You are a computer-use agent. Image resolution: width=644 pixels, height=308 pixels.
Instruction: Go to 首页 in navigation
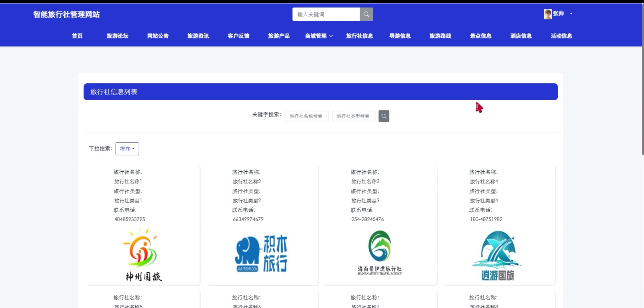[x=77, y=36]
